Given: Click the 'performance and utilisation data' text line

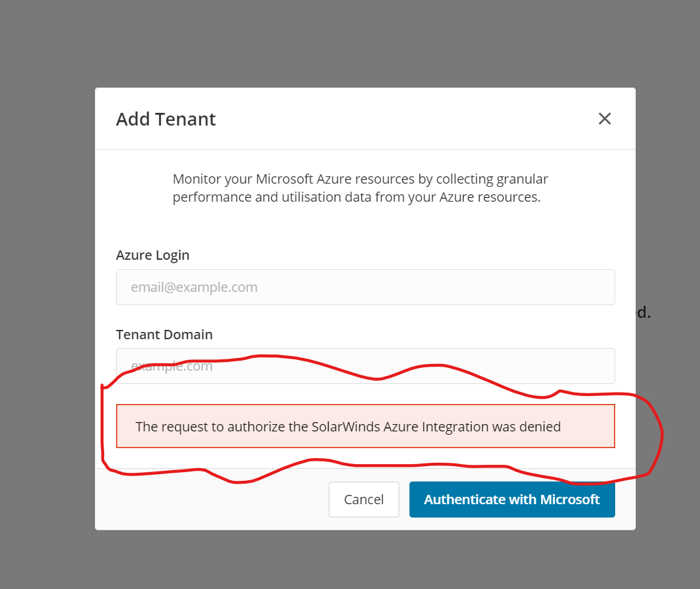Looking at the screenshot, I should click(x=356, y=198).
